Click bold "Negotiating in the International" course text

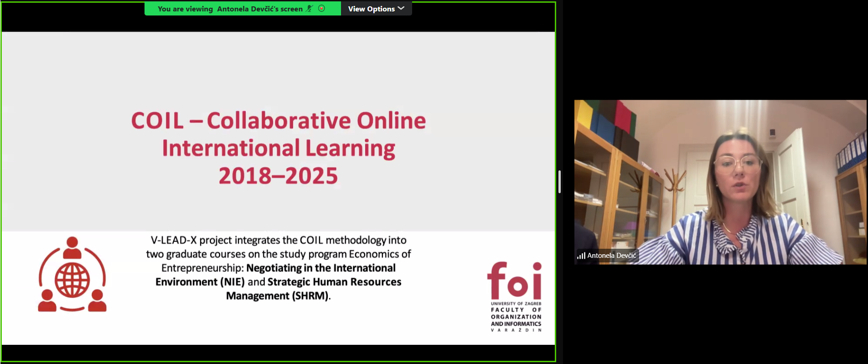(x=320, y=268)
